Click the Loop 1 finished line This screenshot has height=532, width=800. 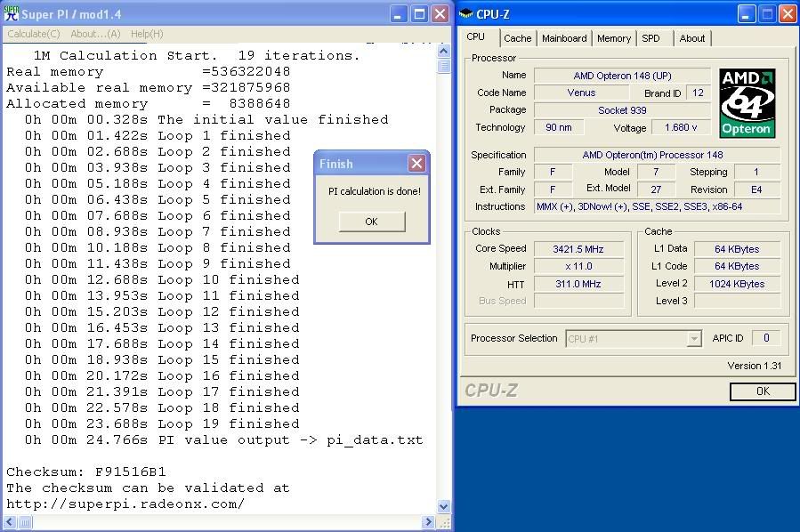[x=158, y=135]
